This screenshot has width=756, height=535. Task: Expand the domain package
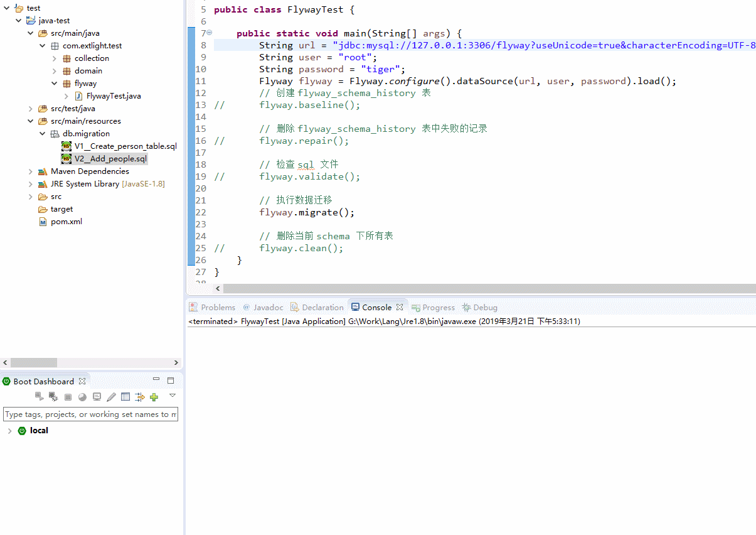[x=55, y=70]
